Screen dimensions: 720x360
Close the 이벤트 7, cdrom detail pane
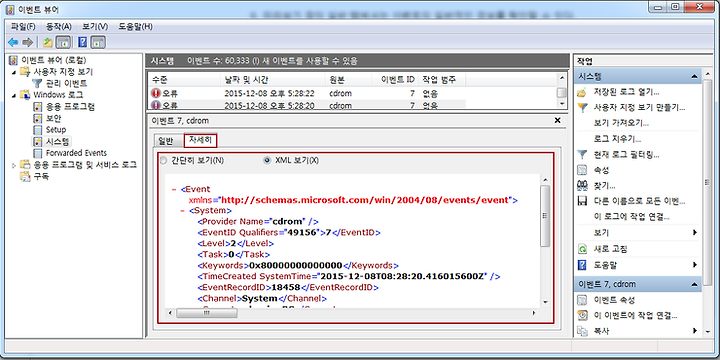(x=557, y=120)
